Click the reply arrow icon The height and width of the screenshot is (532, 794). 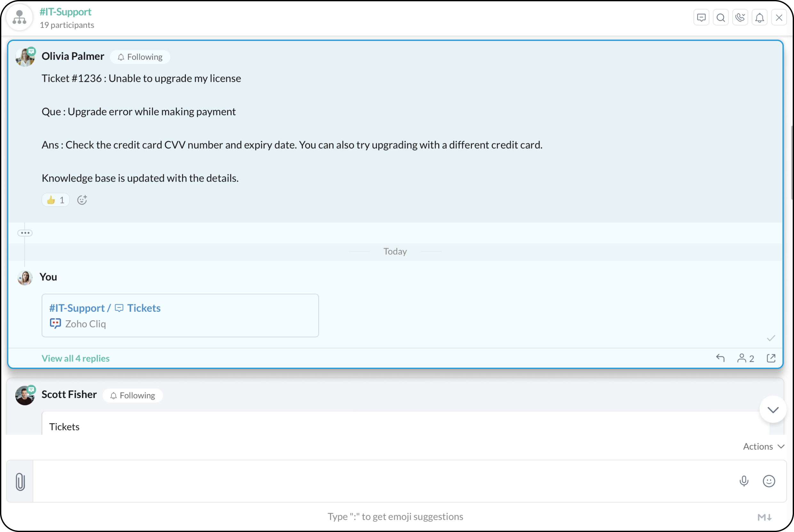point(720,358)
